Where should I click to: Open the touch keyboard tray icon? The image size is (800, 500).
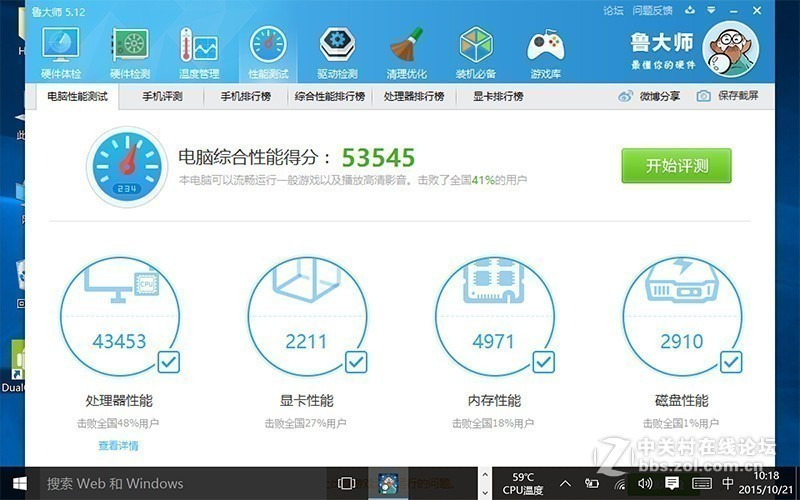tap(702, 483)
